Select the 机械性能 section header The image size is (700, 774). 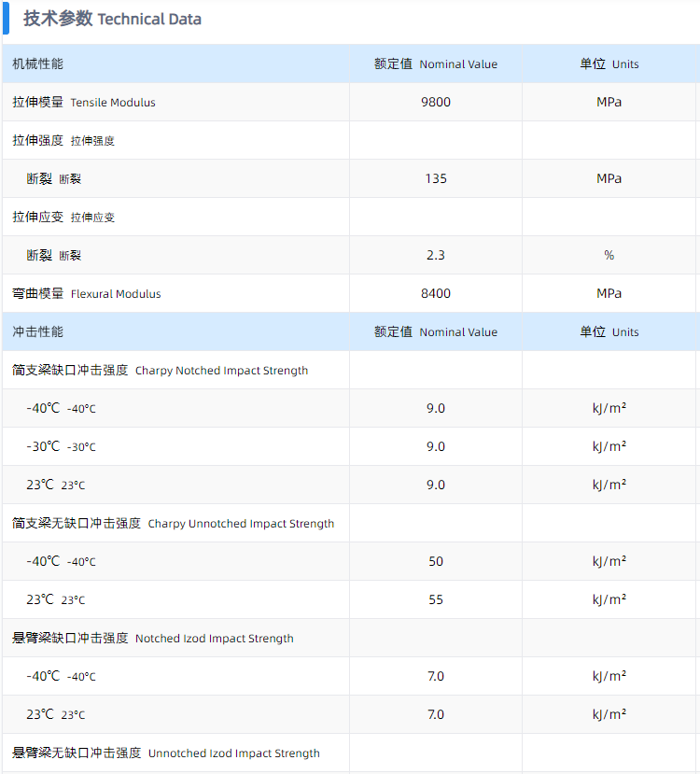click(38, 63)
